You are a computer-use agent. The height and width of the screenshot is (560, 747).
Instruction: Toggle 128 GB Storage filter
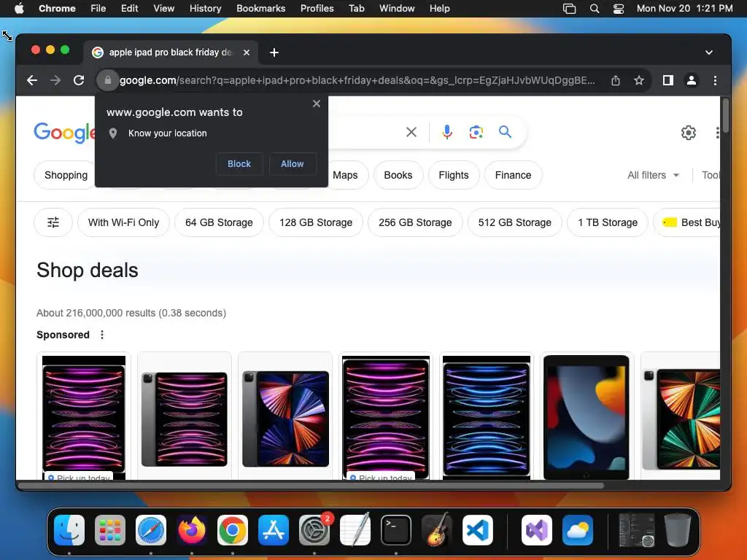tap(316, 222)
